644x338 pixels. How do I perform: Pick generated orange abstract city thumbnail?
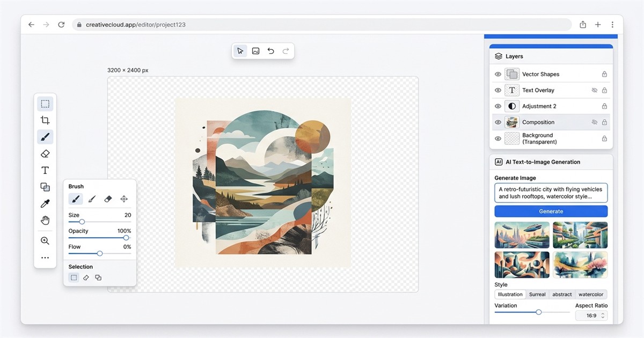pos(522,264)
